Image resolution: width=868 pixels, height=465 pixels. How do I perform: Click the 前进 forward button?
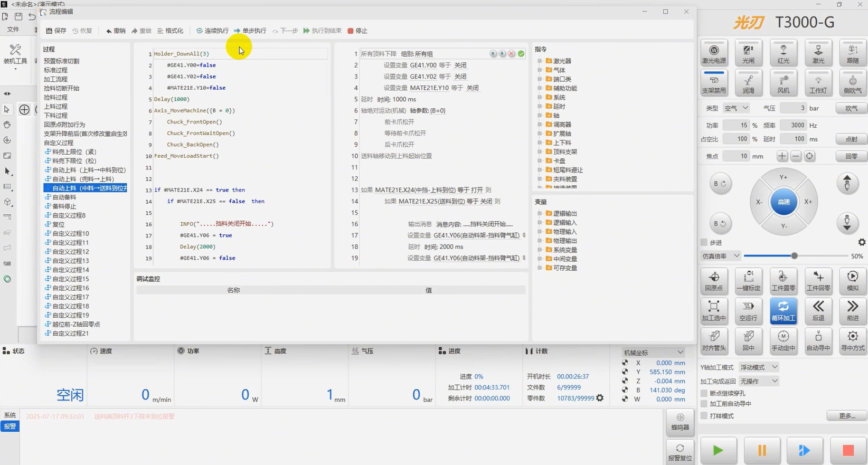[x=853, y=311]
